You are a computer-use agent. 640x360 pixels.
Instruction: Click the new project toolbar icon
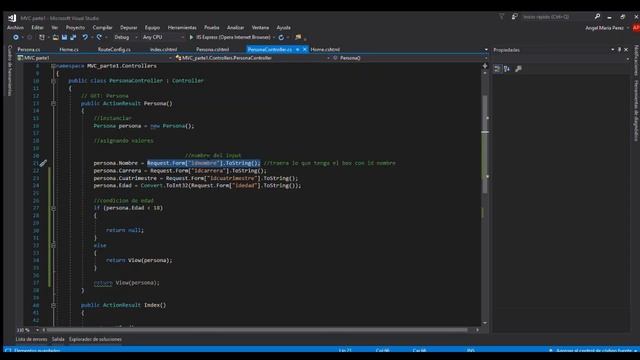click(x=42, y=37)
